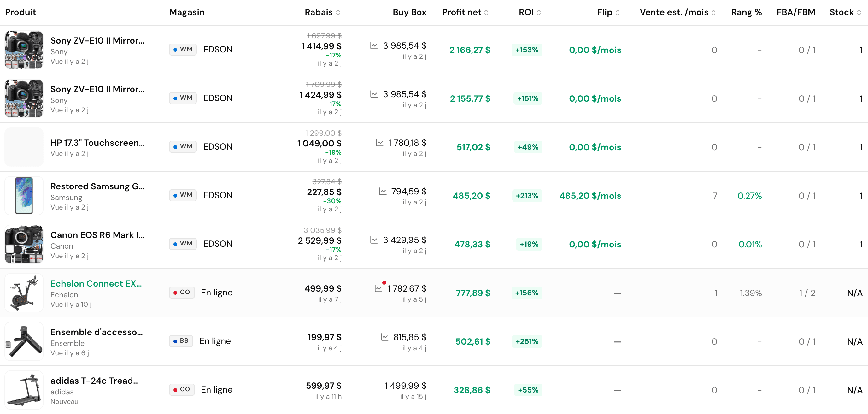The height and width of the screenshot is (414, 868).
Task: Open price chart icon for Sony 1 424,99 $ row
Action: click(x=374, y=94)
